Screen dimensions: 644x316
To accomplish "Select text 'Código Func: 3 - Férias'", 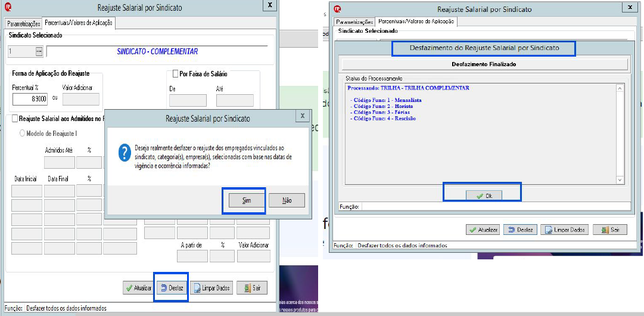I will click(x=381, y=112).
